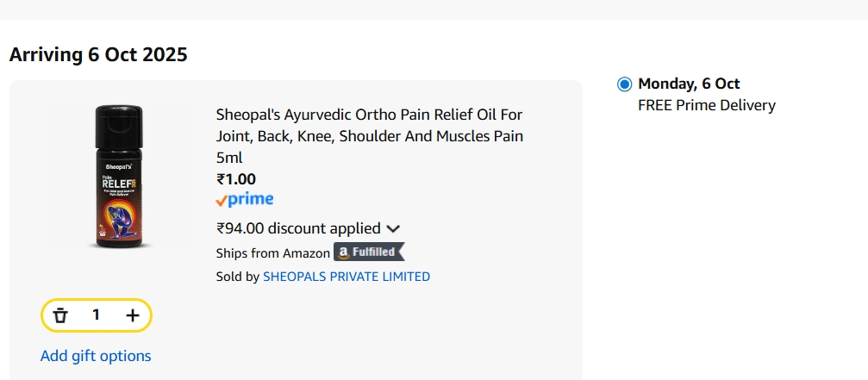Click the 'Arriving 6 Oct 2025' heading
Viewport: 868px width, 380px height.
(x=98, y=55)
